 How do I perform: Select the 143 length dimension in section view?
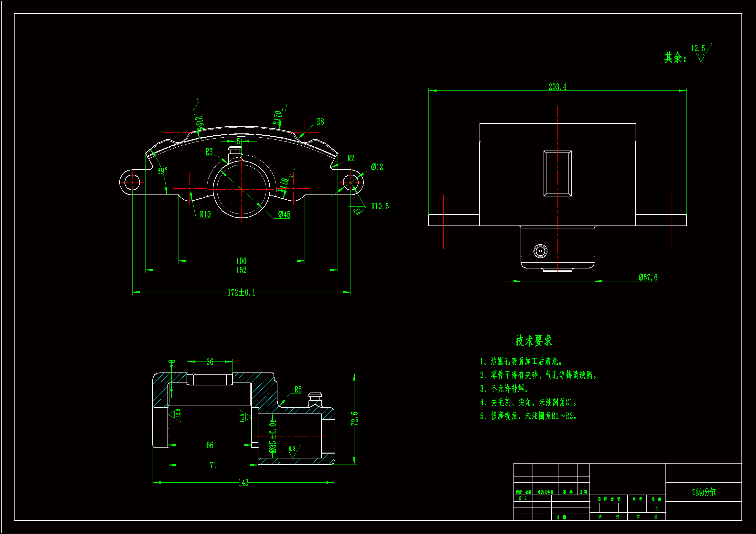[243, 483]
